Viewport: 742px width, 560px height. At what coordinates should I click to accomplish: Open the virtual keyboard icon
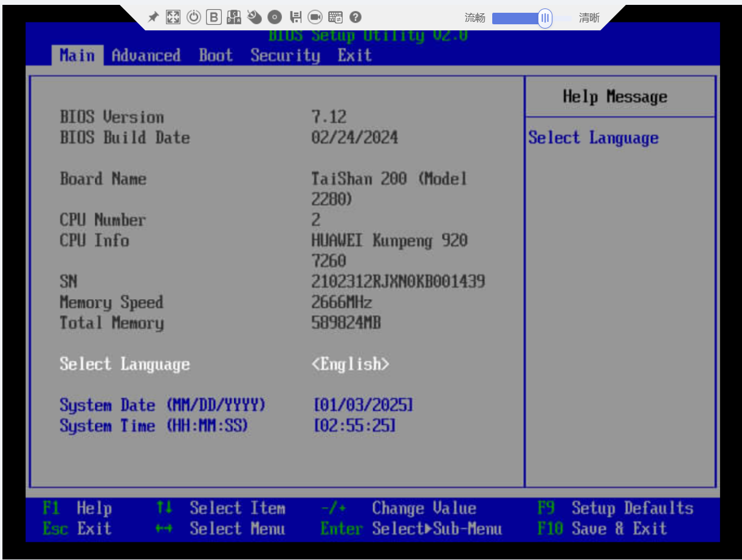tap(335, 17)
